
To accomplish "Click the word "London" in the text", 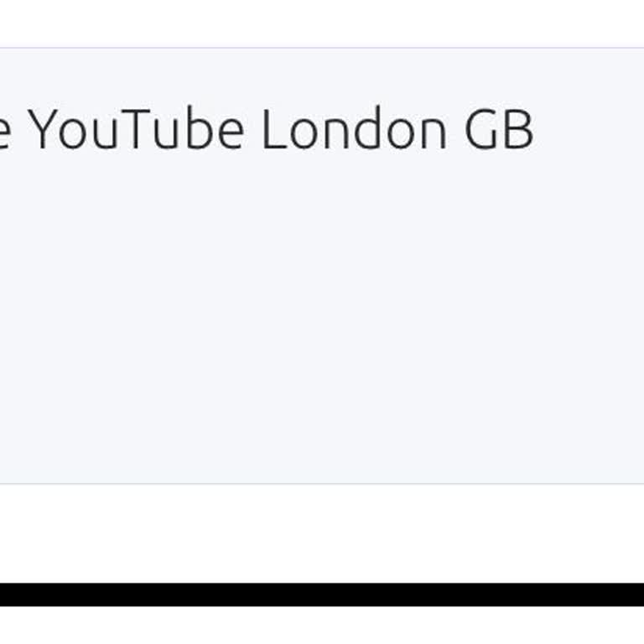I will click(x=354, y=131).
